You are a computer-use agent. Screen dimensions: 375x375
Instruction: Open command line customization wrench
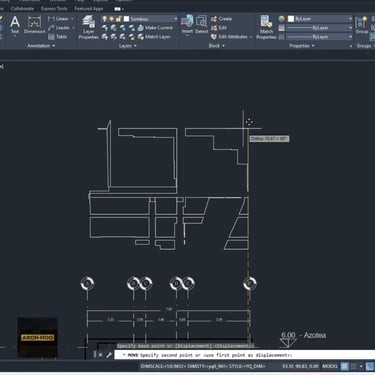pos(109,355)
